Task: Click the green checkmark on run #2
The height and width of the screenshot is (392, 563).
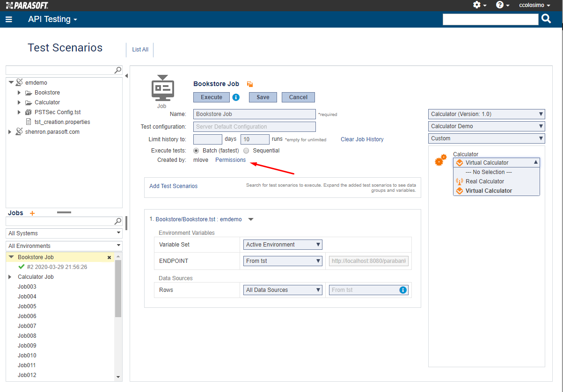Action: (21, 267)
